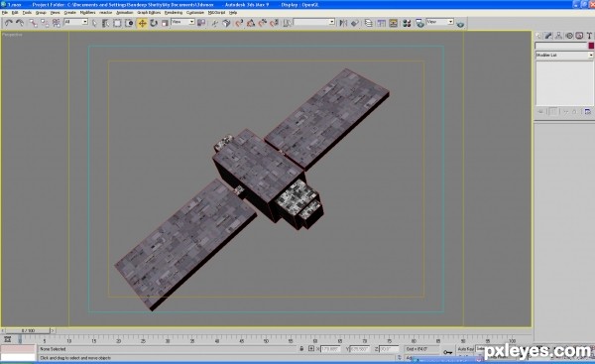Open the render type View dropdown
Image resolution: width=595 pixels, height=364 pixels.
coord(439,22)
